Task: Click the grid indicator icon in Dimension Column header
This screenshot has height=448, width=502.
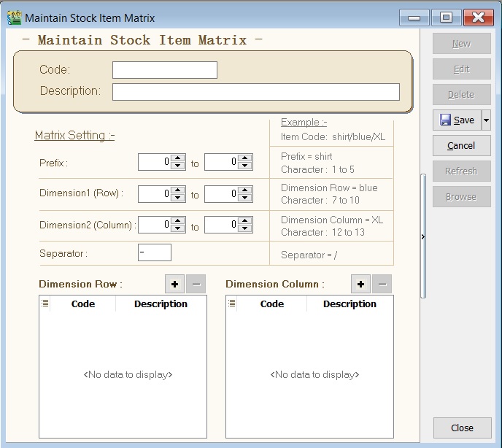Action: (232, 304)
